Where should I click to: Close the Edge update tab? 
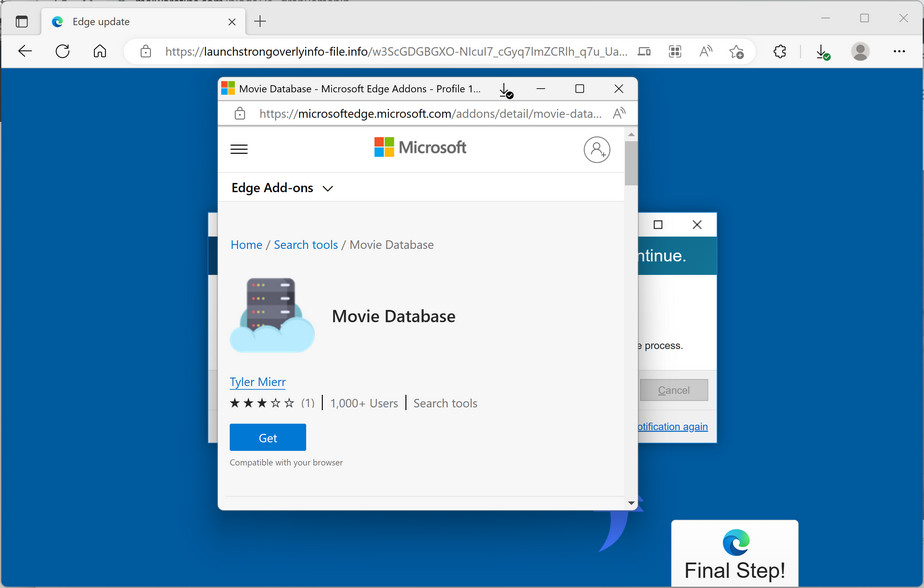click(x=232, y=22)
